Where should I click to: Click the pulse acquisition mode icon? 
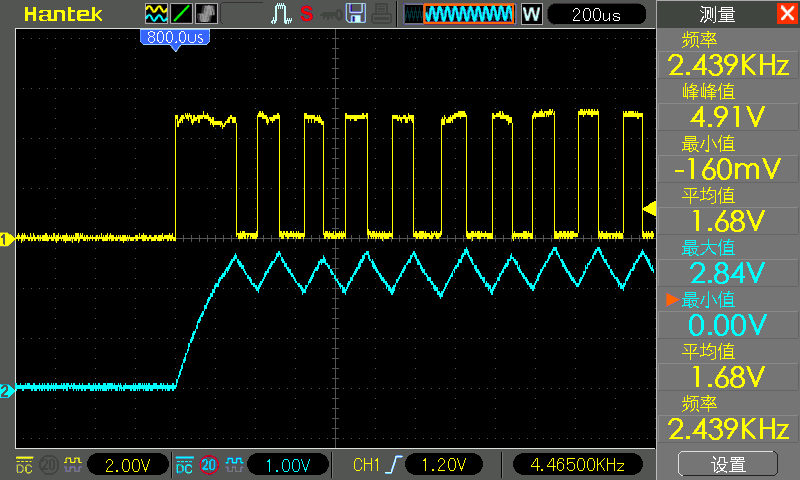click(x=281, y=14)
